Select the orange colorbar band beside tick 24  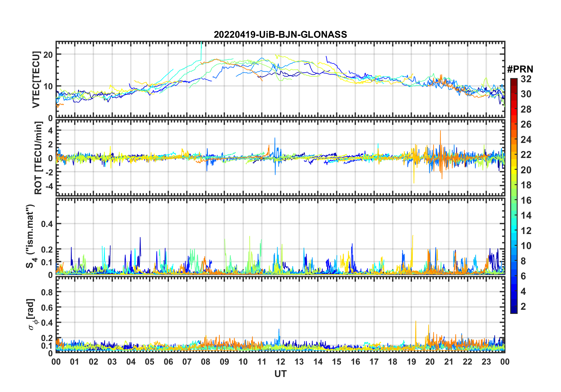point(514,140)
